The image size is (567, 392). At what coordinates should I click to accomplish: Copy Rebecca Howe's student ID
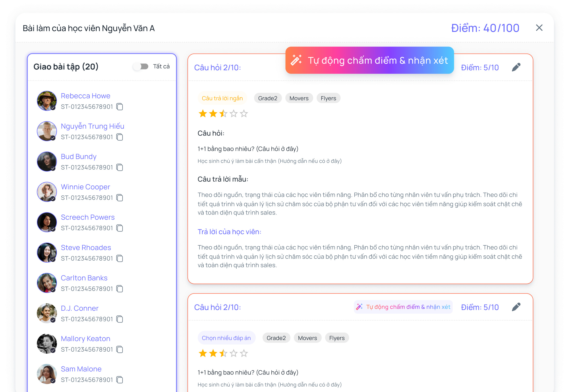point(119,106)
